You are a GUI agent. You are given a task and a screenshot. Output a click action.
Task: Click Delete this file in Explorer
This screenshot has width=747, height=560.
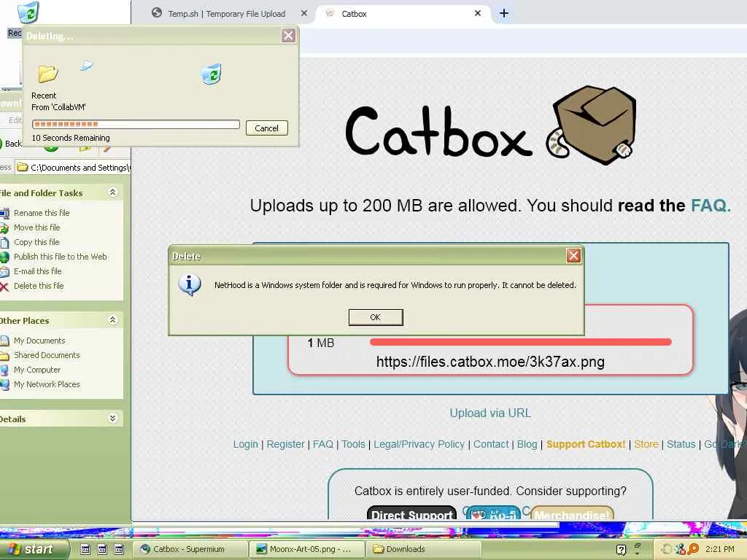pos(39,286)
